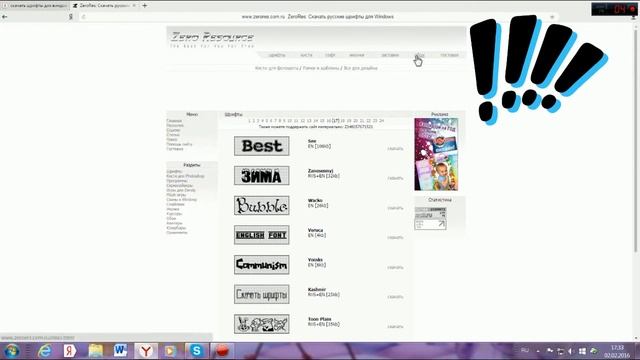Download the Toon Plain font
The width and height of the screenshot is (640, 360).
click(x=395, y=327)
